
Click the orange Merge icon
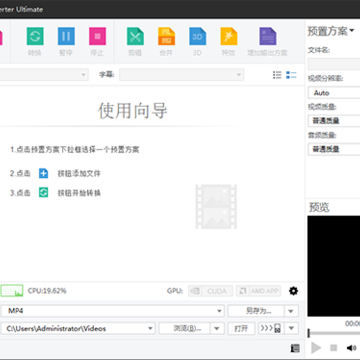(x=166, y=36)
